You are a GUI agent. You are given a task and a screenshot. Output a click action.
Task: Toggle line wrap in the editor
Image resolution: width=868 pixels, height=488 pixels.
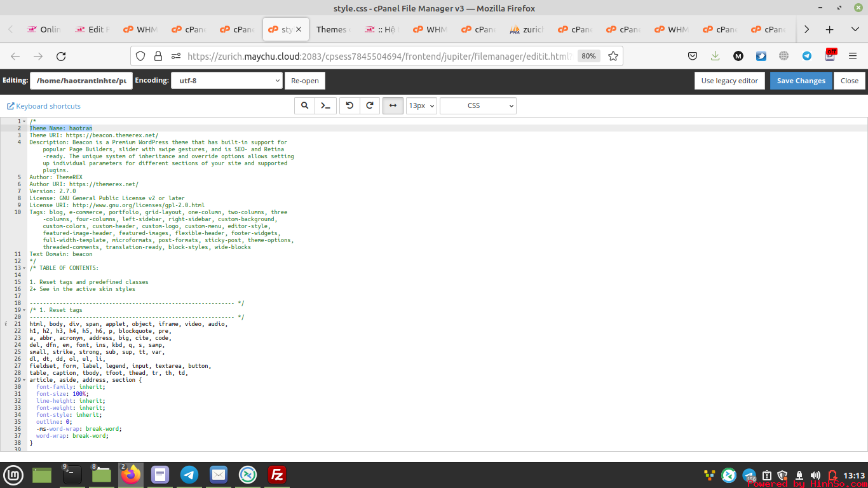(x=393, y=105)
